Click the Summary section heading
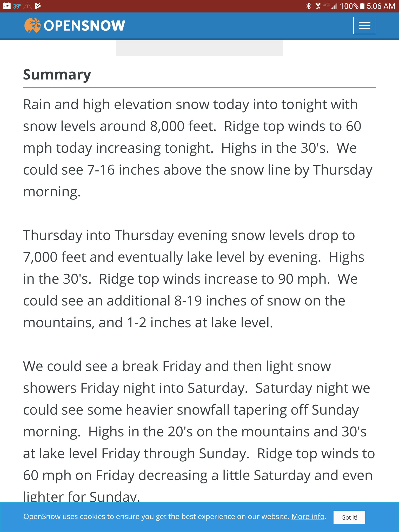This screenshot has height=532, width=399. 57,75
